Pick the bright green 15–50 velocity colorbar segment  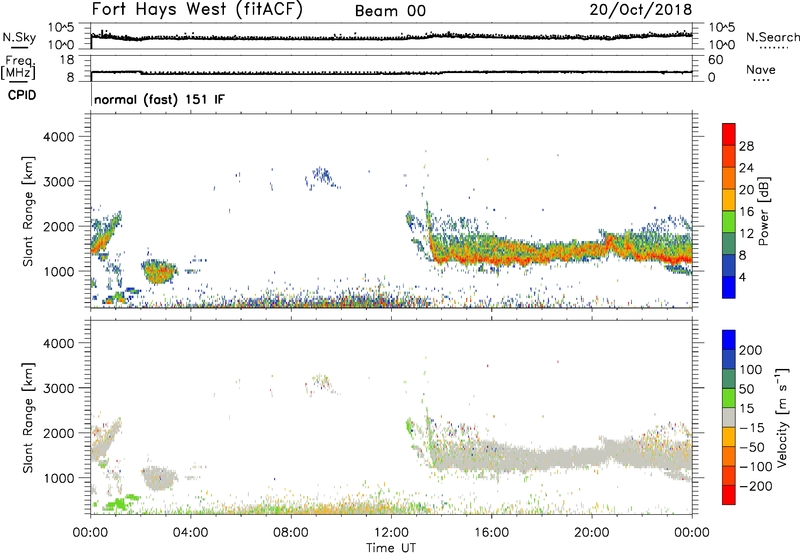[x=729, y=398]
